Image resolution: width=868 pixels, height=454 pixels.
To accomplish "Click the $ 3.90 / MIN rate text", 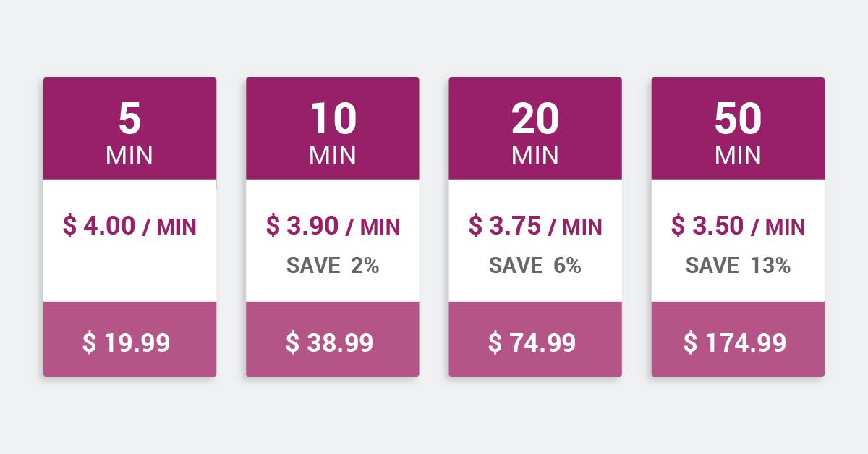I will click(333, 226).
